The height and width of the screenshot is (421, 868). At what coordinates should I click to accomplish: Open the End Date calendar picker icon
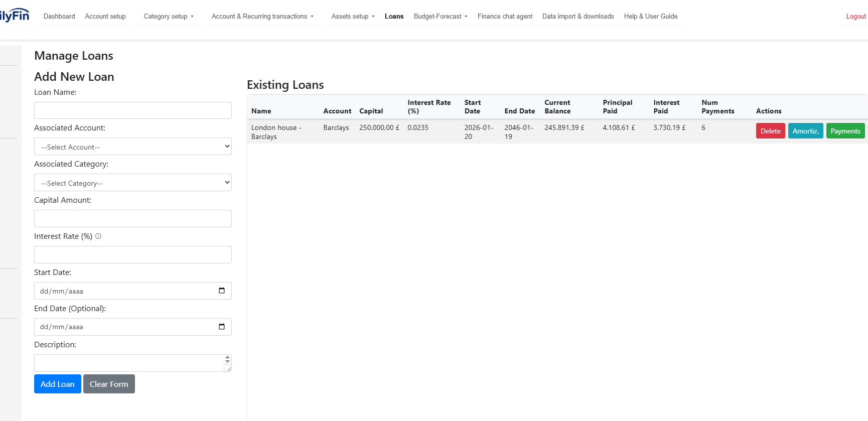point(222,327)
